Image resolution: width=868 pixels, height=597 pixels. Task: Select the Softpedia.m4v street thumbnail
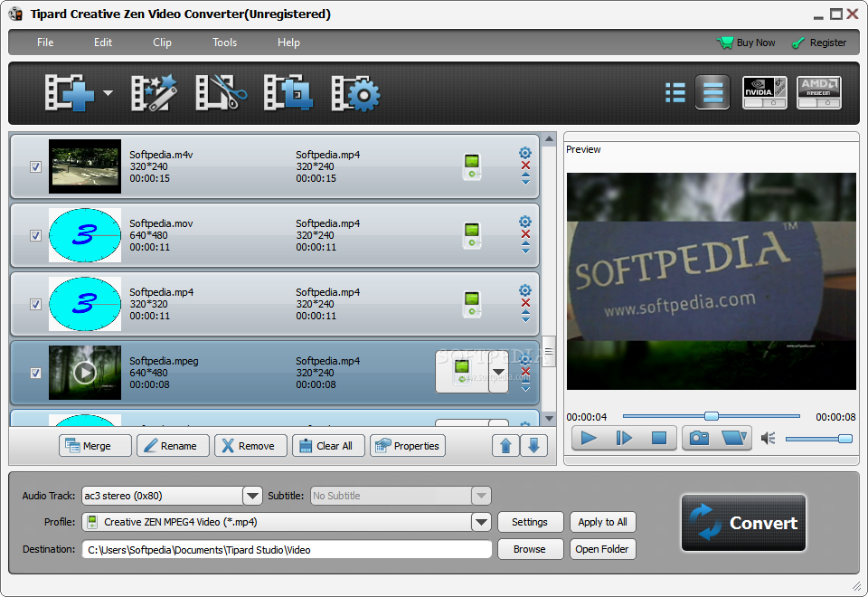click(x=85, y=166)
